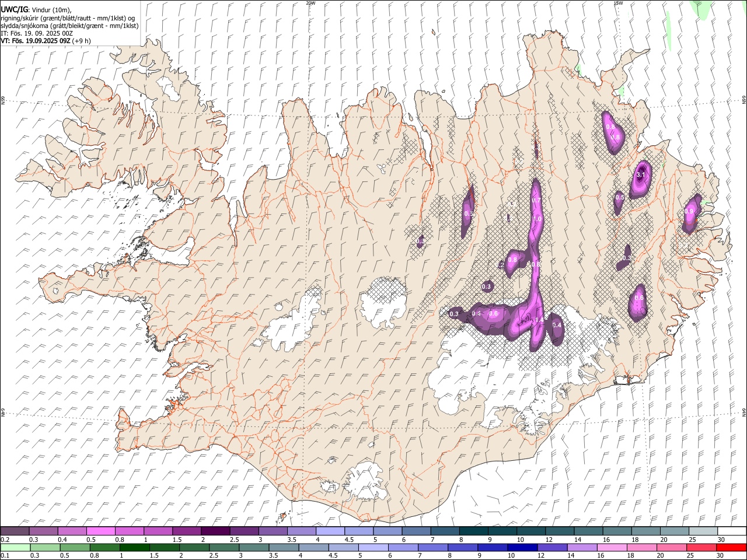
Task: Pick the 3–3.5 violet swatch in the snow scale
Action: pyautogui.click(x=273, y=531)
